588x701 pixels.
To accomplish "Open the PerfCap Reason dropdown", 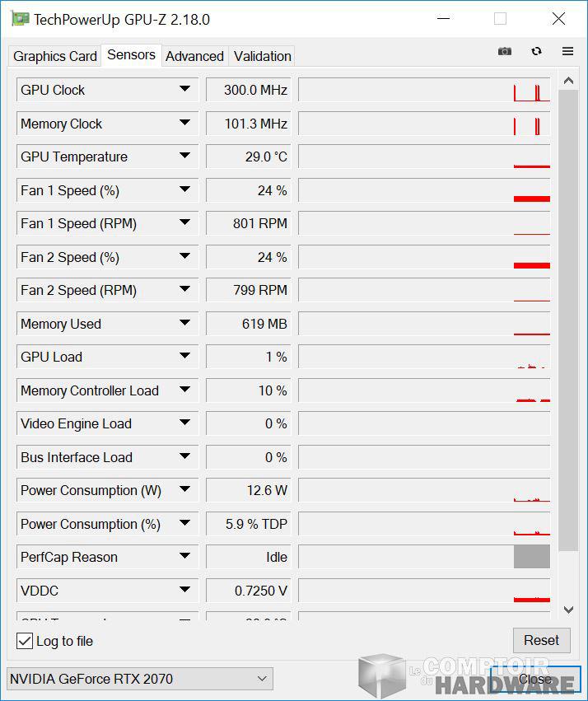I will 185,557.
